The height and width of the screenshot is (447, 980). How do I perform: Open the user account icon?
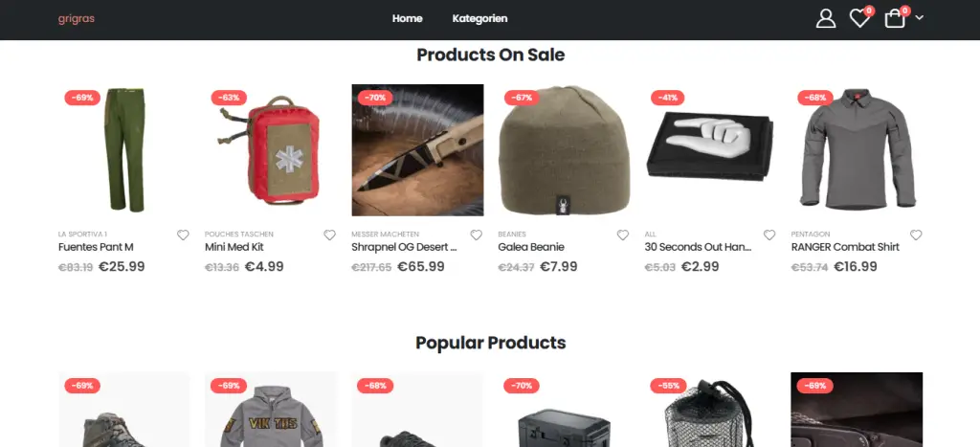coord(826,18)
